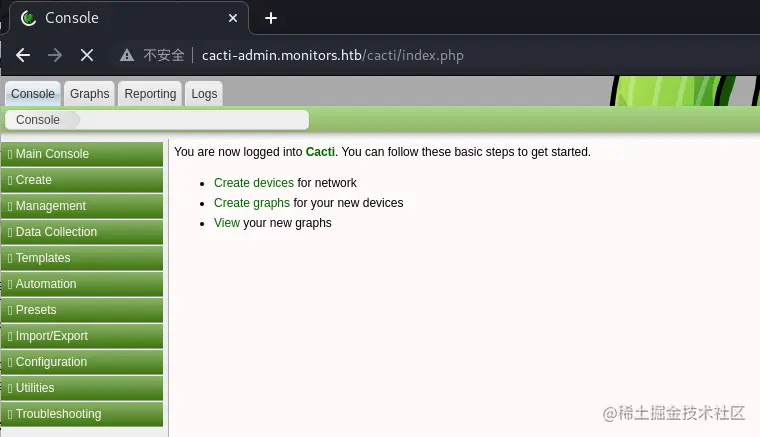Switch to the Console tab
Screen dimensions: 760x437
32,94
